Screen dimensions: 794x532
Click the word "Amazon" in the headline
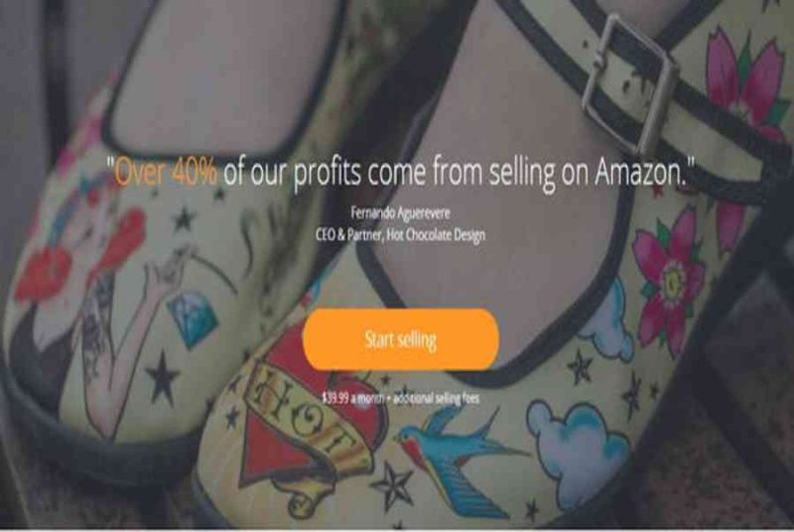[x=641, y=172]
